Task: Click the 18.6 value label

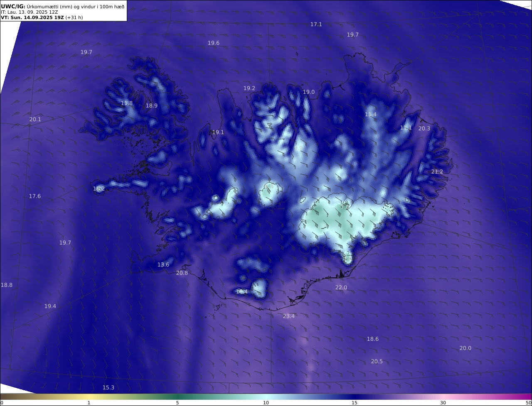Action: tap(373, 339)
